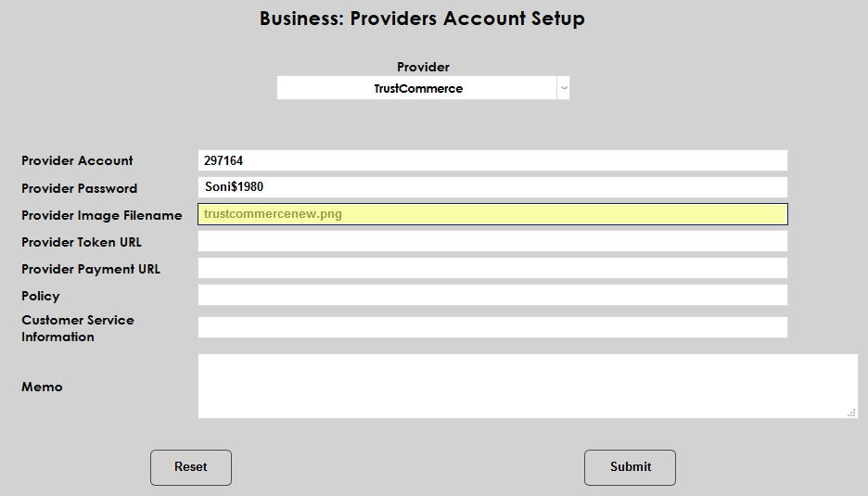Click the Provider Password label
Image resolution: width=868 pixels, height=496 pixels.
point(79,188)
